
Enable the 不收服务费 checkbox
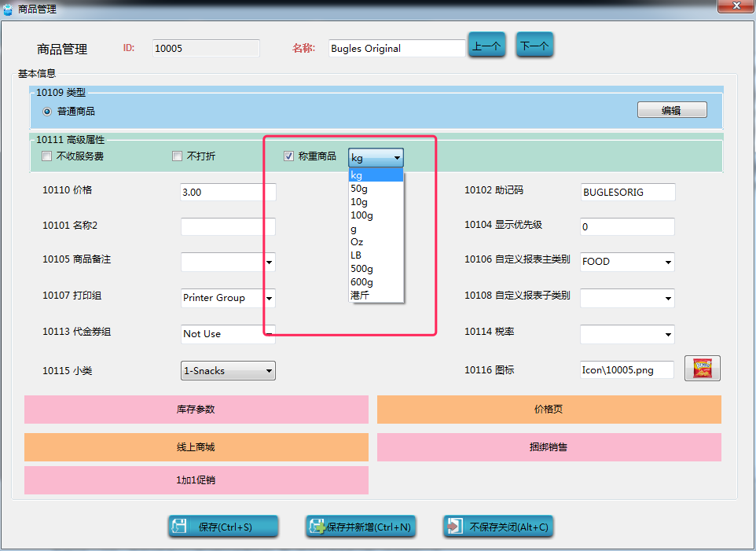pos(47,156)
